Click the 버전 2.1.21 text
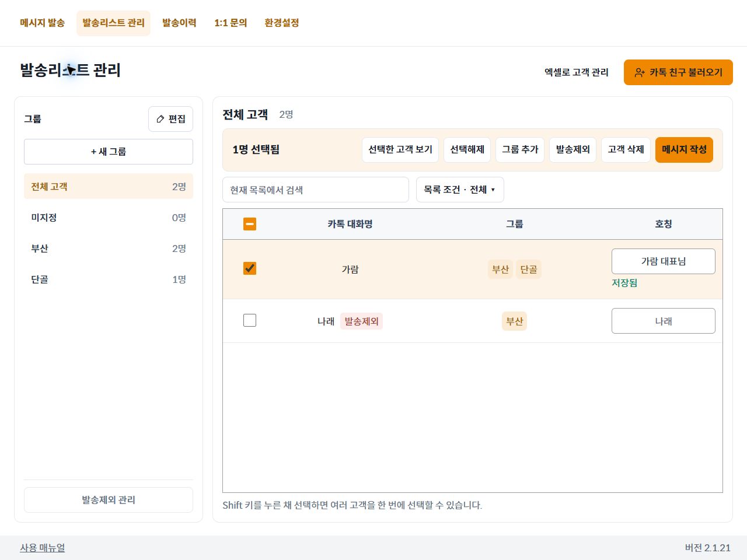The width and height of the screenshot is (747, 560). pyautogui.click(x=708, y=548)
